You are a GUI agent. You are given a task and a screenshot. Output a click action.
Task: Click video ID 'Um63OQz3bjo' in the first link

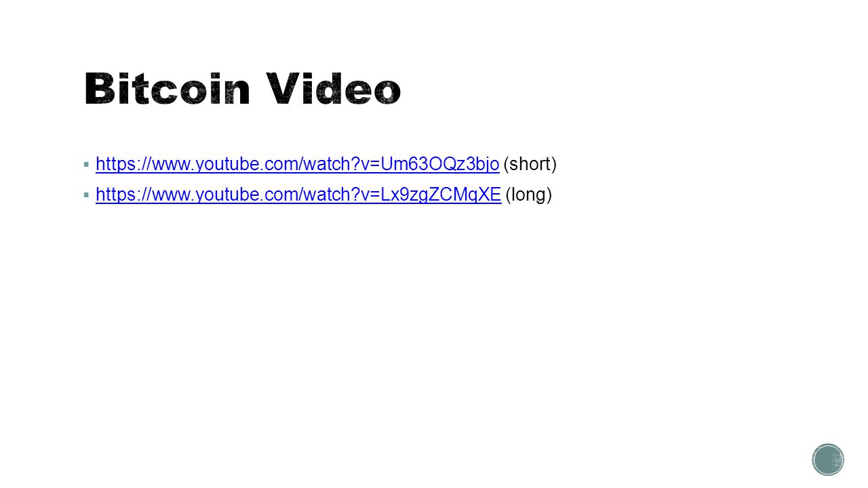point(440,164)
